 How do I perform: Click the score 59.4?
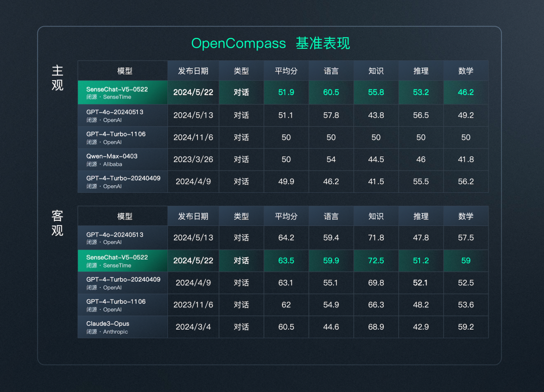click(x=331, y=238)
